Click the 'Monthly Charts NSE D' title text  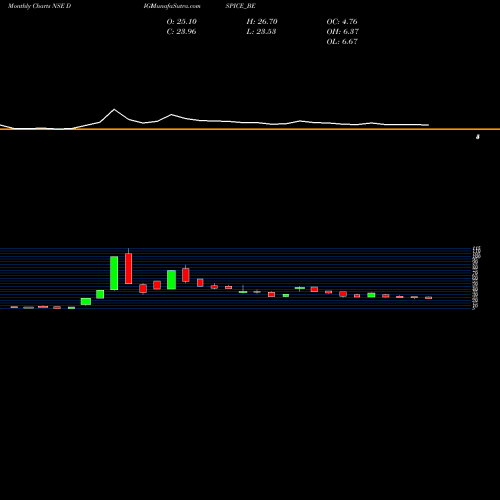click(39, 6)
